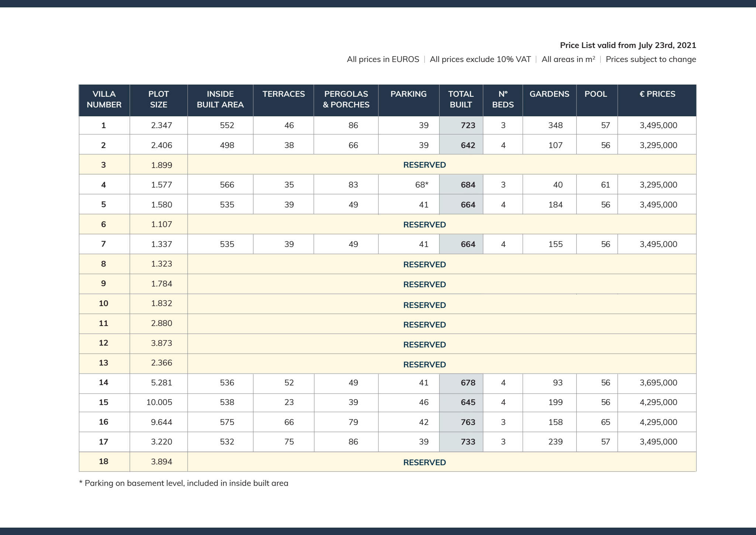Click parking value 68* in villa 4 row
756x535 pixels.
pos(422,185)
